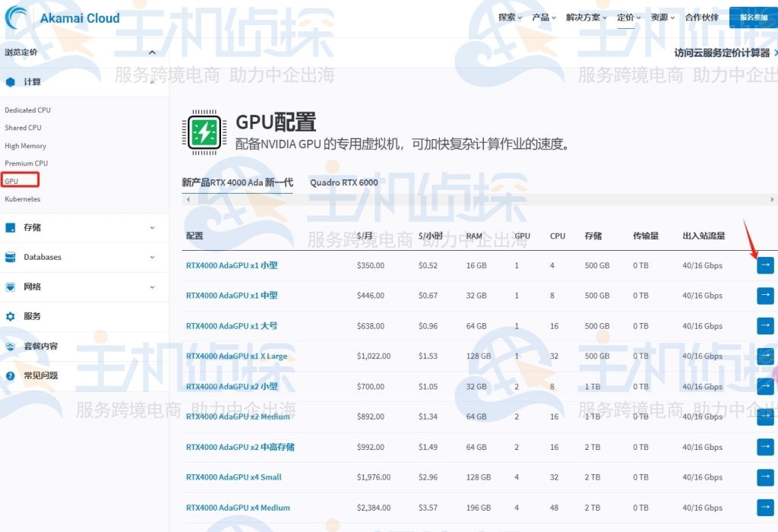This screenshot has height=532, width=778.
Task: Open the 产品 dropdown menu
Action: coord(544,17)
